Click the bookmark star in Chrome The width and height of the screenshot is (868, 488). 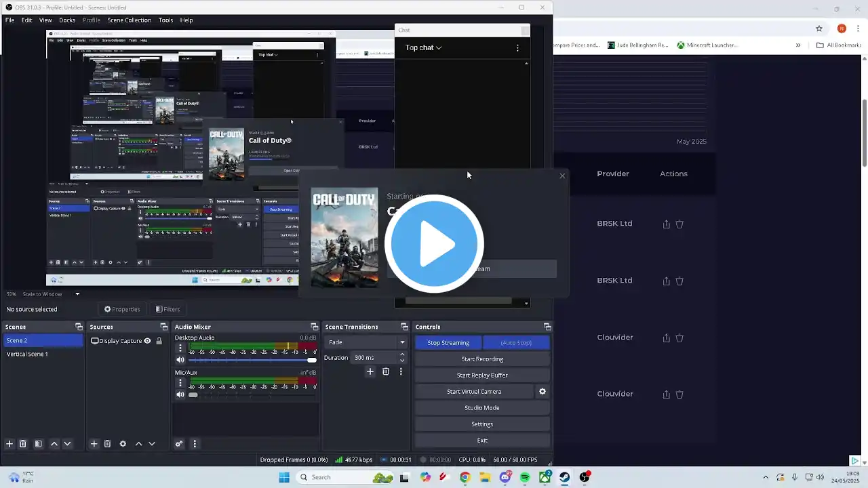point(819,28)
